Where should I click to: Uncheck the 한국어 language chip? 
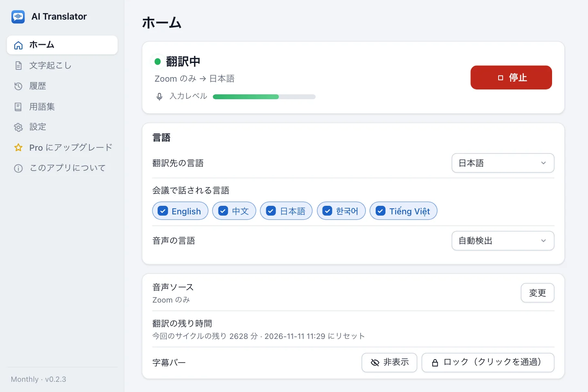pyautogui.click(x=341, y=211)
